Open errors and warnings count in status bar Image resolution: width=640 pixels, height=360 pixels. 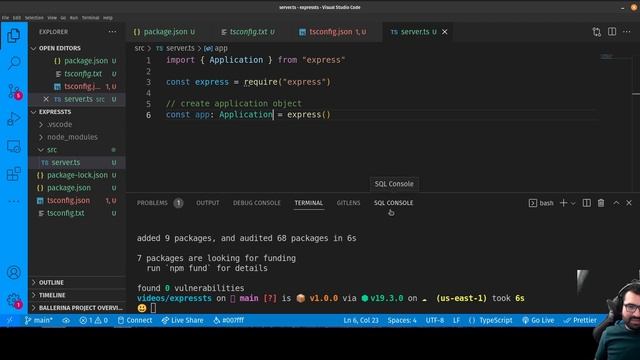point(93,320)
